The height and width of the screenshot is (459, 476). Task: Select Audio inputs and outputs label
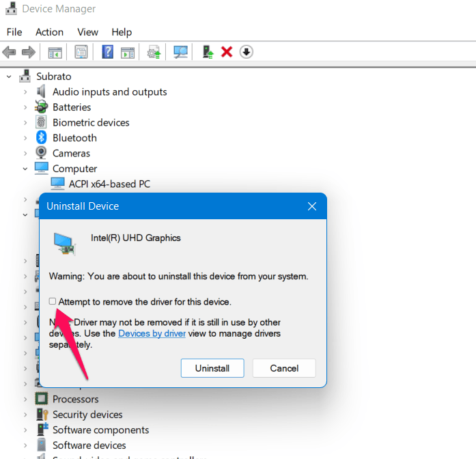(x=109, y=92)
